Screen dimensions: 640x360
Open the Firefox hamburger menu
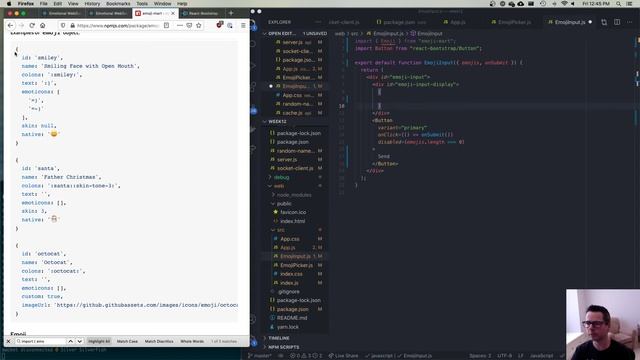[243, 25]
